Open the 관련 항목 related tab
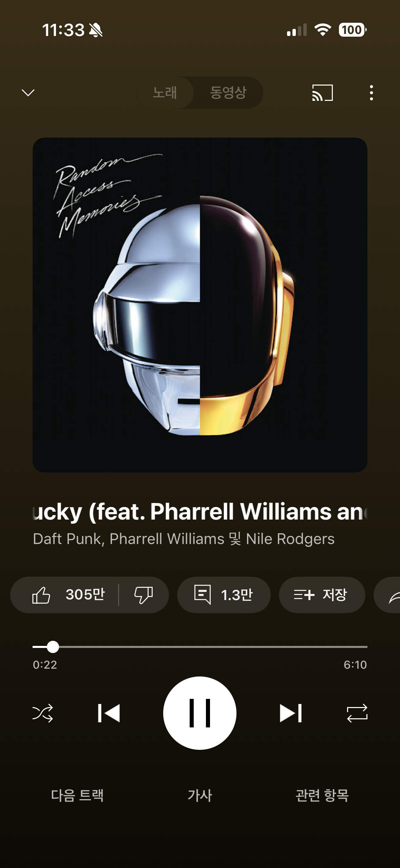This screenshot has height=868, width=400. point(322,795)
